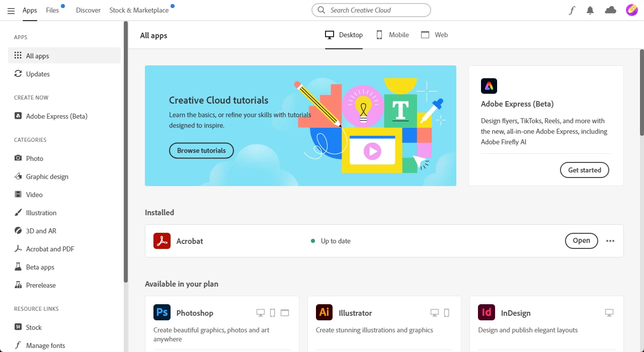This screenshot has height=352, width=644.
Task: Open the Illustration category
Action: click(x=64, y=213)
